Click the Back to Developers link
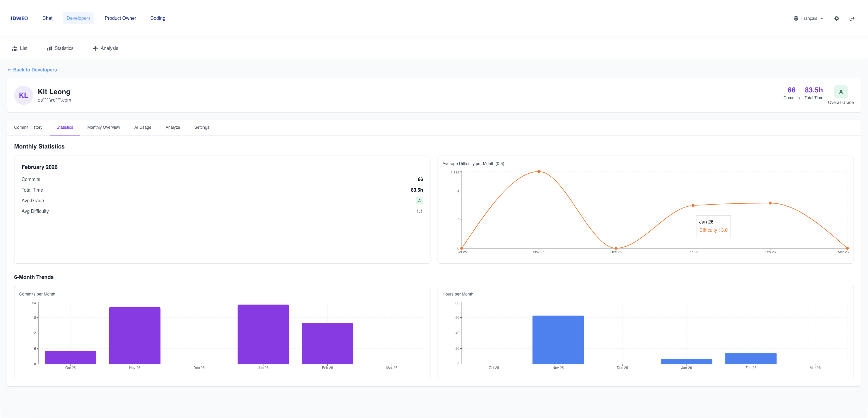 35,69
